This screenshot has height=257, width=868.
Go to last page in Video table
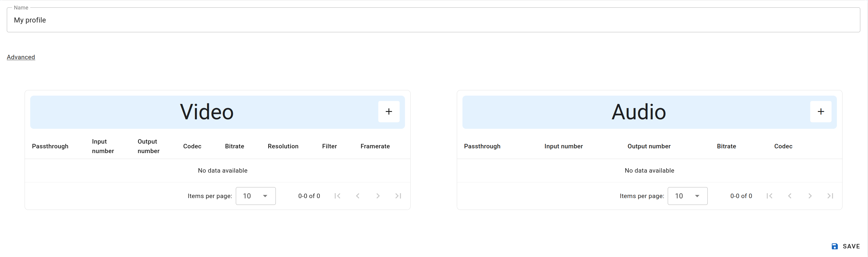point(398,196)
